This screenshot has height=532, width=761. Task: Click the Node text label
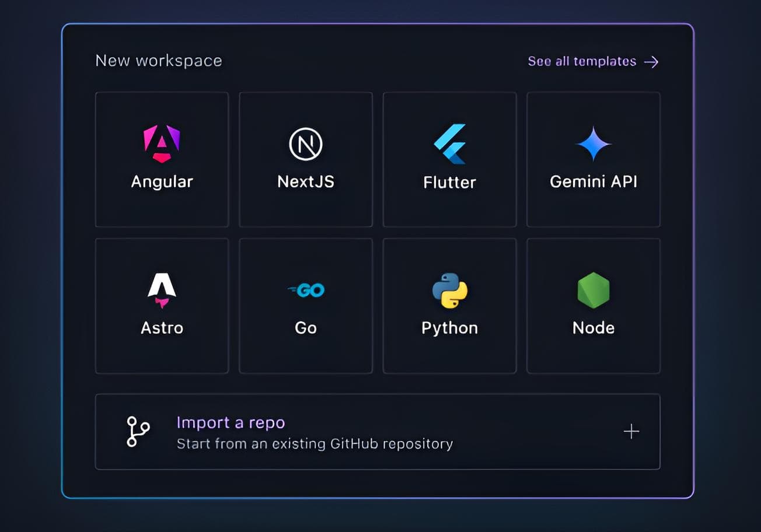pyautogui.click(x=593, y=328)
